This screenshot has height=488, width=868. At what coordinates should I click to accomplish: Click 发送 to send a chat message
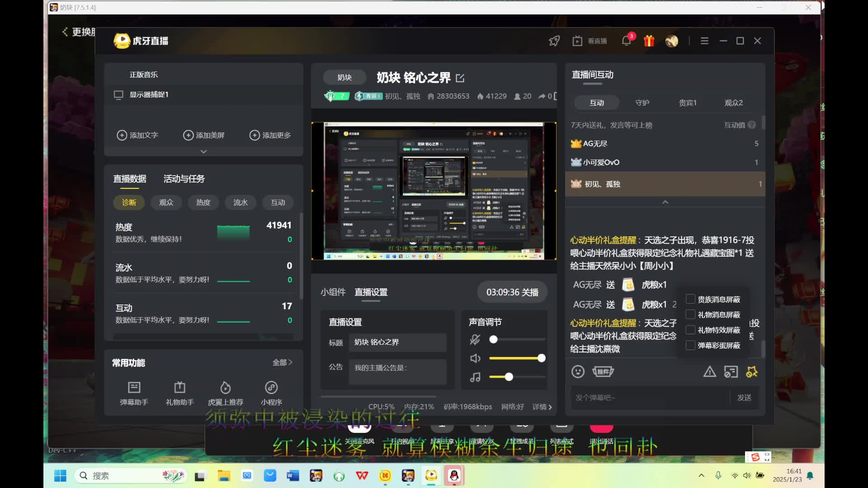(744, 398)
